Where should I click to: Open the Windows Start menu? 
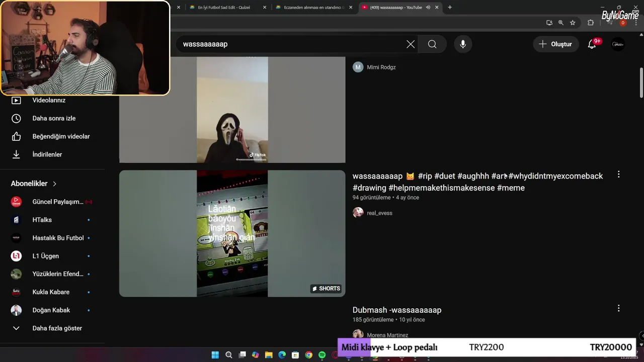pos(215,355)
